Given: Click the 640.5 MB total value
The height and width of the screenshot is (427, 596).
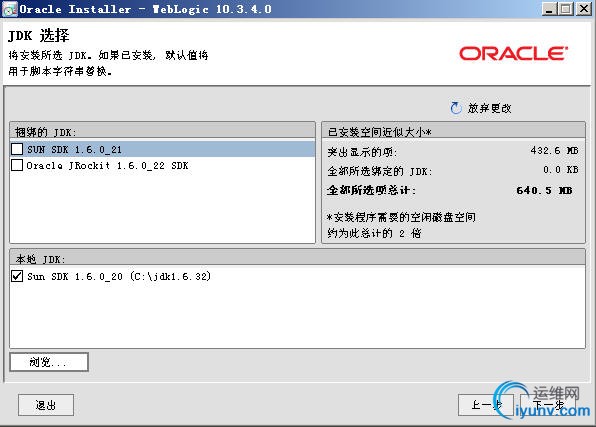Looking at the screenshot, I should click(544, 190).
